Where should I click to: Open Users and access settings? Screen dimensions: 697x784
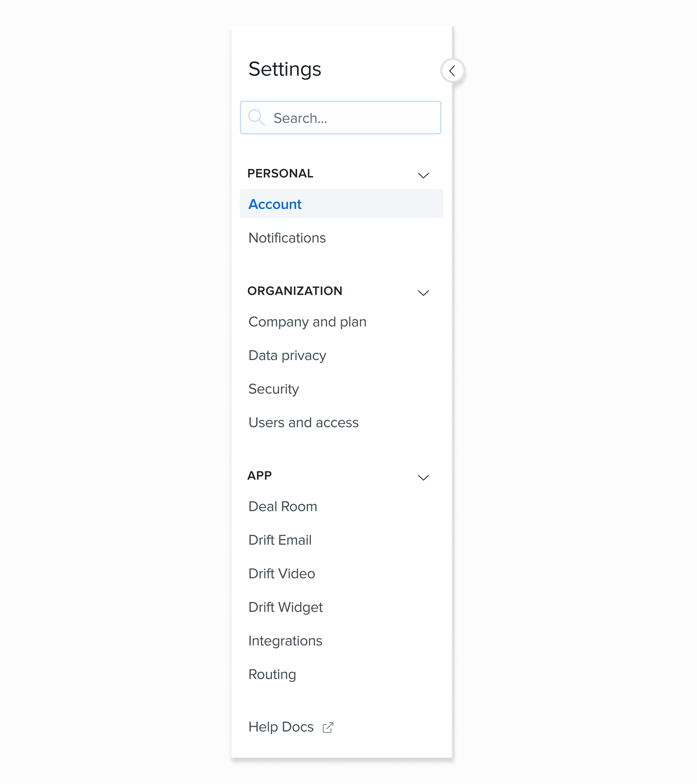tap(304, 422)
